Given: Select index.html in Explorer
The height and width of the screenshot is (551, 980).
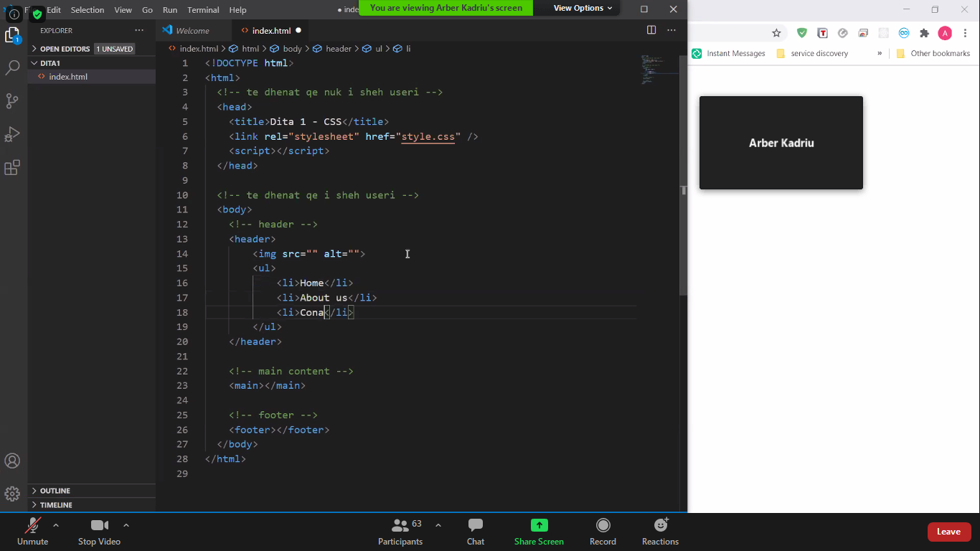Looking at the screenshot, I should [x=68, y=77].
